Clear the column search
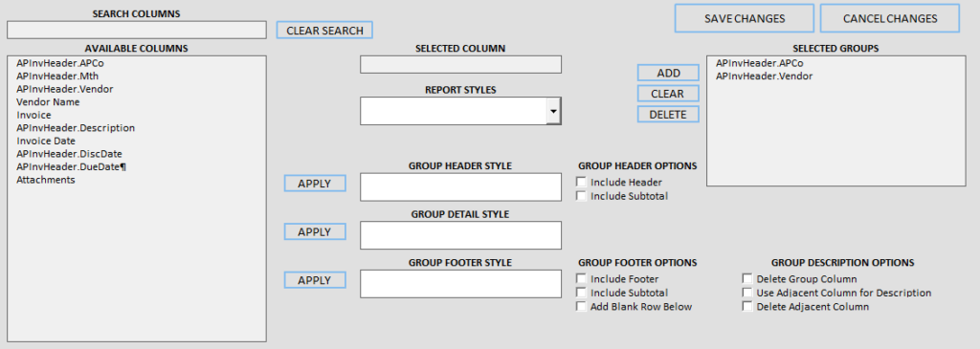This screenshot has height=349, width=980. click(324, 30)
